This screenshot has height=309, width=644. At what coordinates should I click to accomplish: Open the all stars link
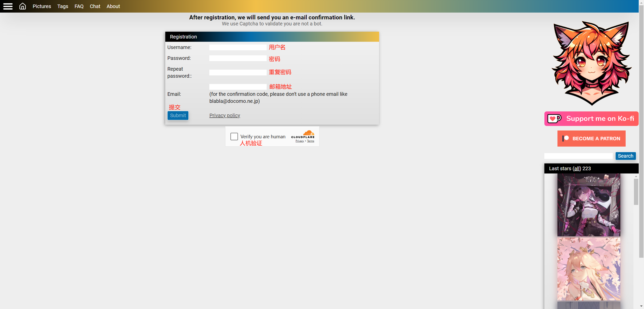click(x=577, y=168)
